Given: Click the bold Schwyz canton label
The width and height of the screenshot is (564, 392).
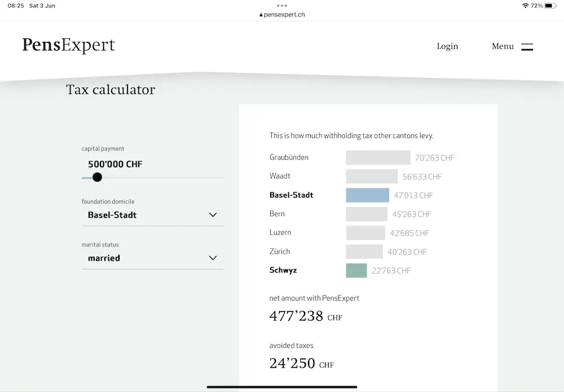Looking at the screenshot, I should tap(283, 270).
